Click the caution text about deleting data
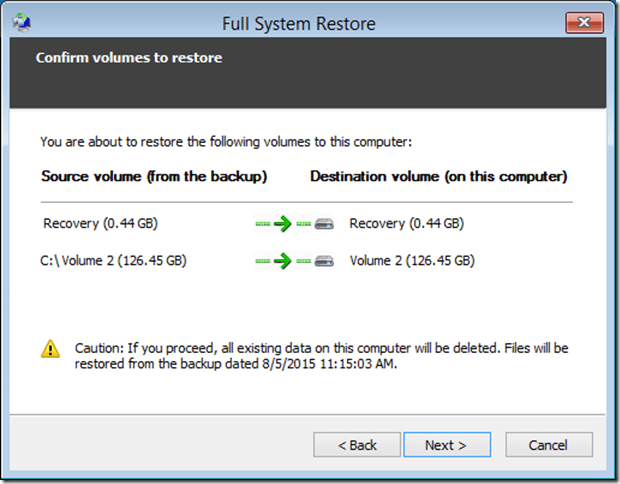This screenshot has height=484, width=620. [321, 356]
